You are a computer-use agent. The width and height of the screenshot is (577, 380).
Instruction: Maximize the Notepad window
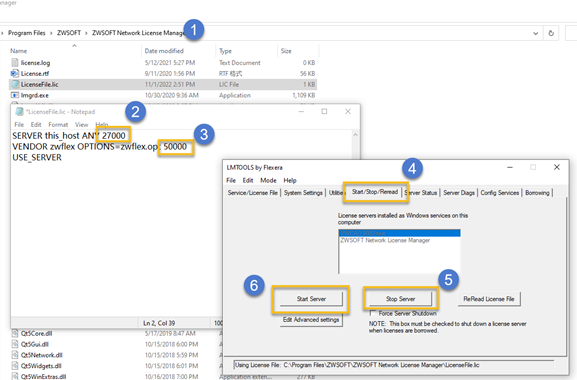[324, 111]
